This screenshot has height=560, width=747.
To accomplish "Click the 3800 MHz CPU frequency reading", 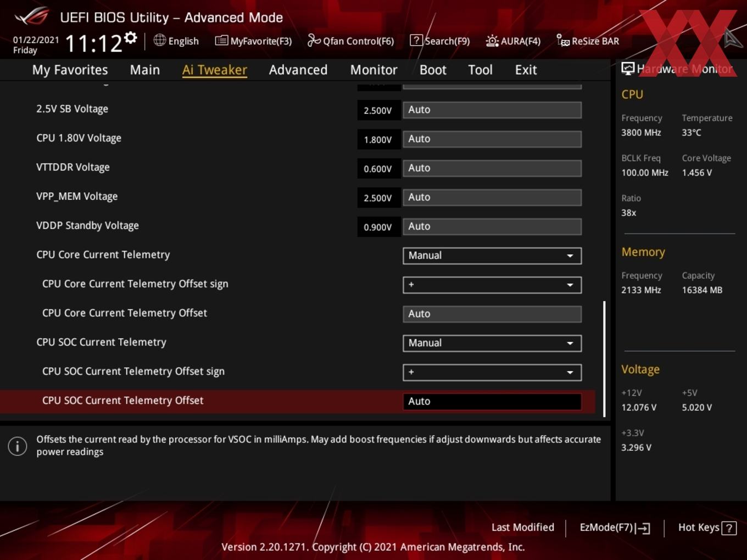I will [x=641, y=132].
